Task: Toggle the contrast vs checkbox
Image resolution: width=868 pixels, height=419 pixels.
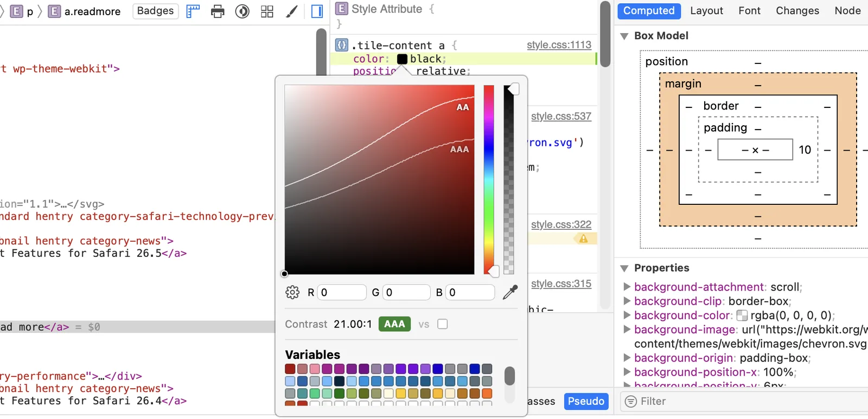Action: (443, 324)
